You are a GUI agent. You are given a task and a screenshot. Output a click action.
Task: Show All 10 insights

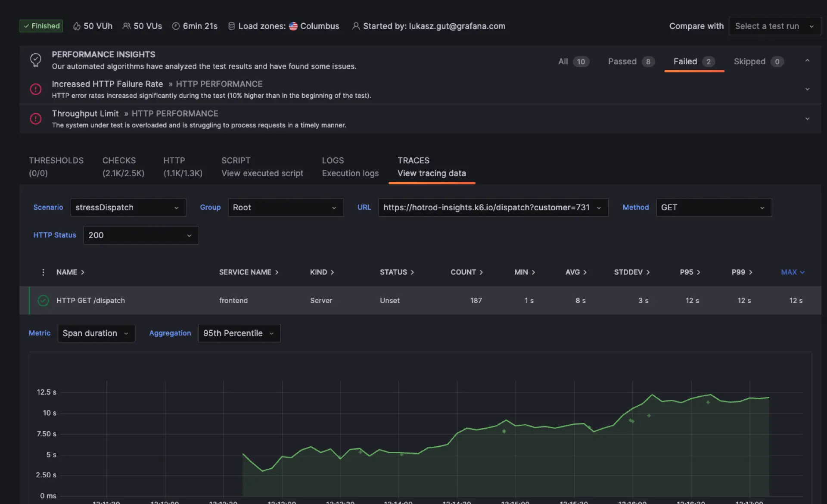573,62
